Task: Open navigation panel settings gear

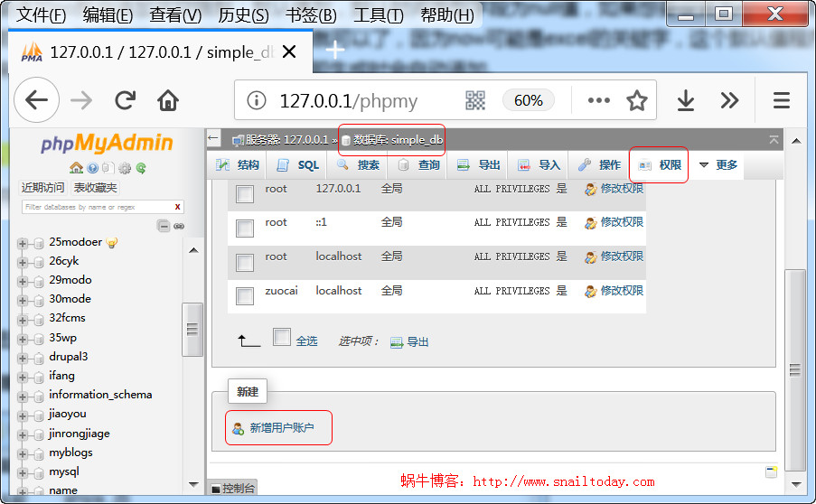Action: pos(125,167)
